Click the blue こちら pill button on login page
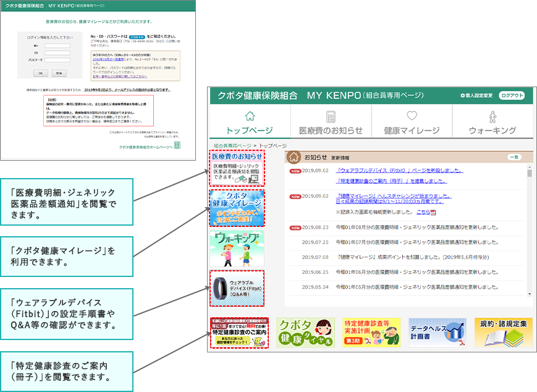 pyautogui.click(x=137, y=36)
